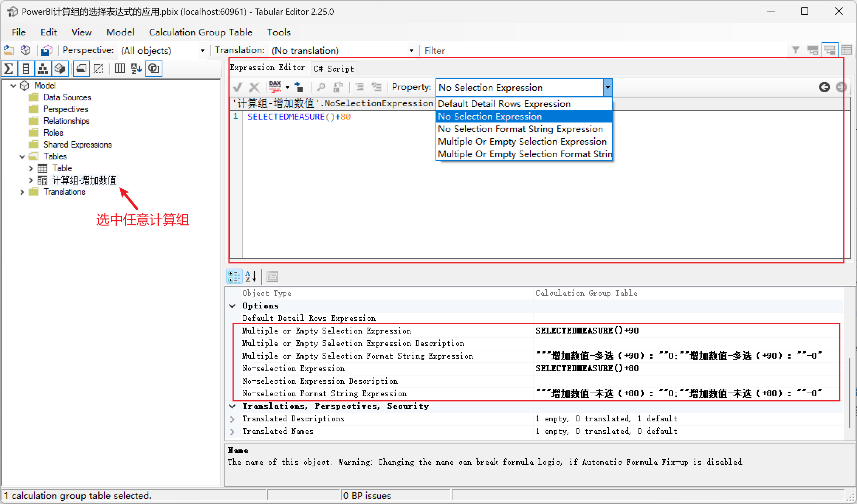Switch to the Expression Editor tab

click(x=268, y=68)
